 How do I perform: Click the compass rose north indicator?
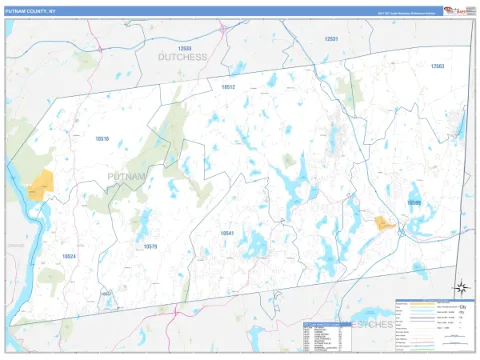point(462,288)
